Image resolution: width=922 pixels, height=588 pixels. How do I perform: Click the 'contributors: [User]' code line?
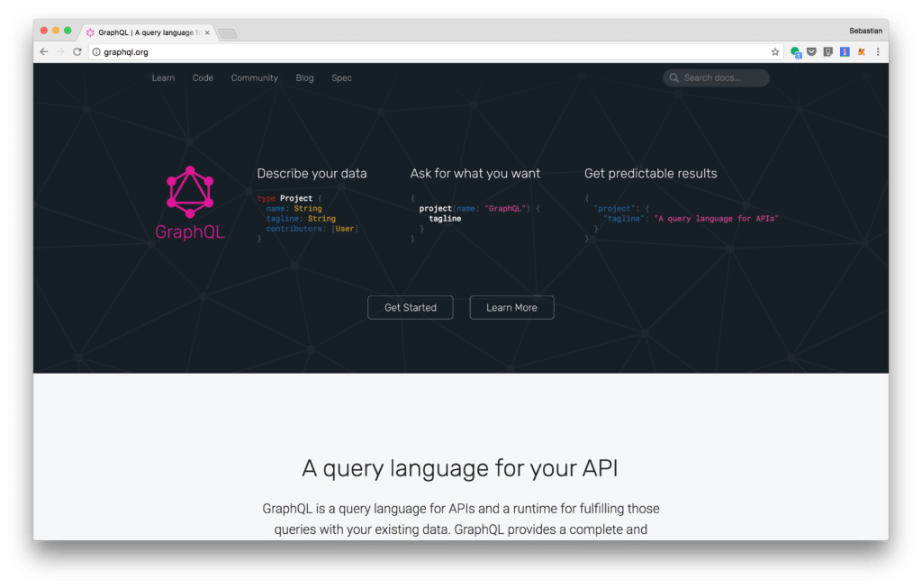coord(312,229)
